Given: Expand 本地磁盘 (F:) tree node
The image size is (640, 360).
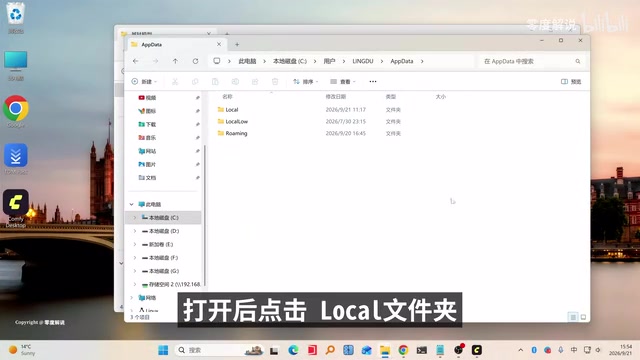Looking at the screenshot, I should [135, 258].
